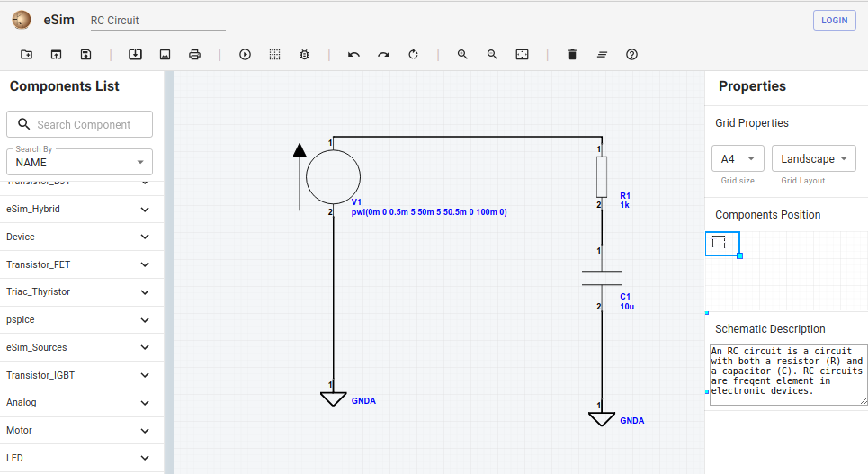
Task: Open the A4 grid size dropdown
Action: coord(738,158)
